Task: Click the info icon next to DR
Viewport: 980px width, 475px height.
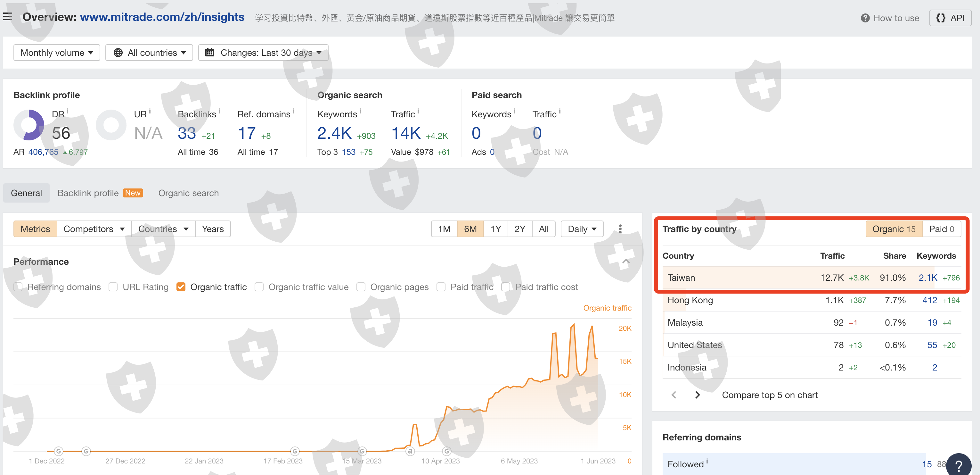Action: pyautogui.click(x=68, y=111)
